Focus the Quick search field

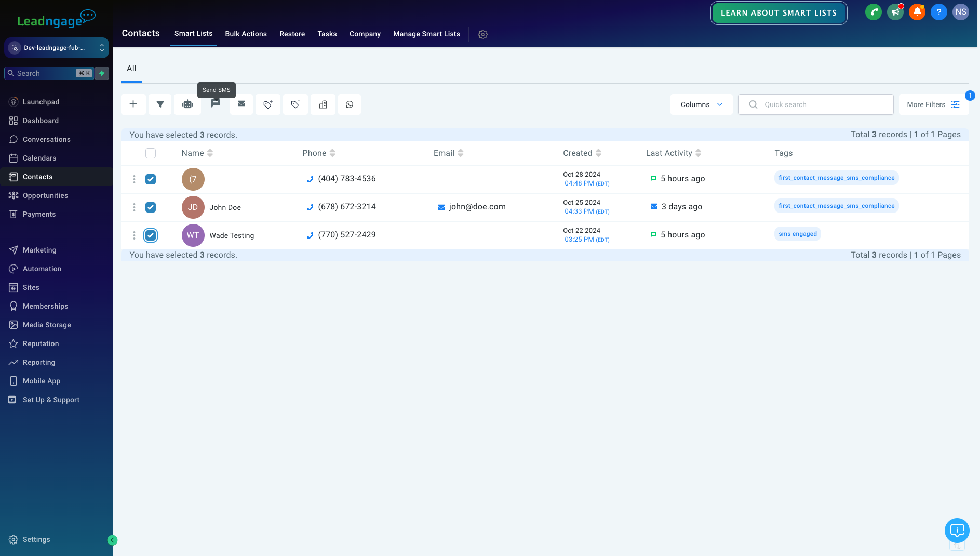pos(815,104)
